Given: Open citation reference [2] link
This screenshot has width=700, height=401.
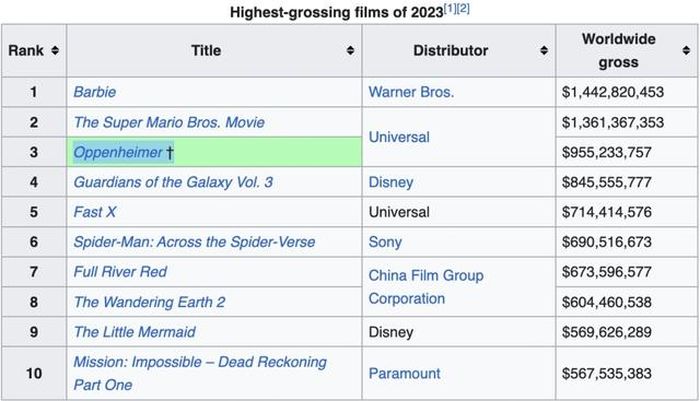Looking at the screenshot, I should [x=463, y=8].
